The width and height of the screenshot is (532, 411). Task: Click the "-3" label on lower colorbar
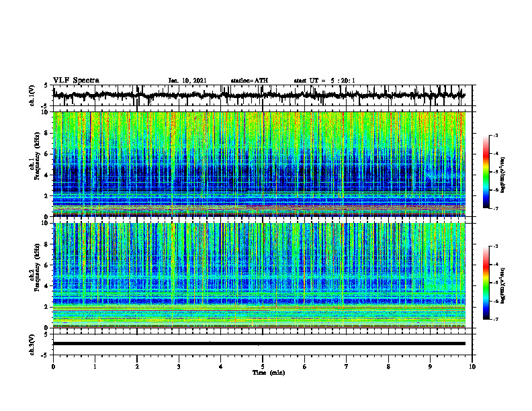495,246
